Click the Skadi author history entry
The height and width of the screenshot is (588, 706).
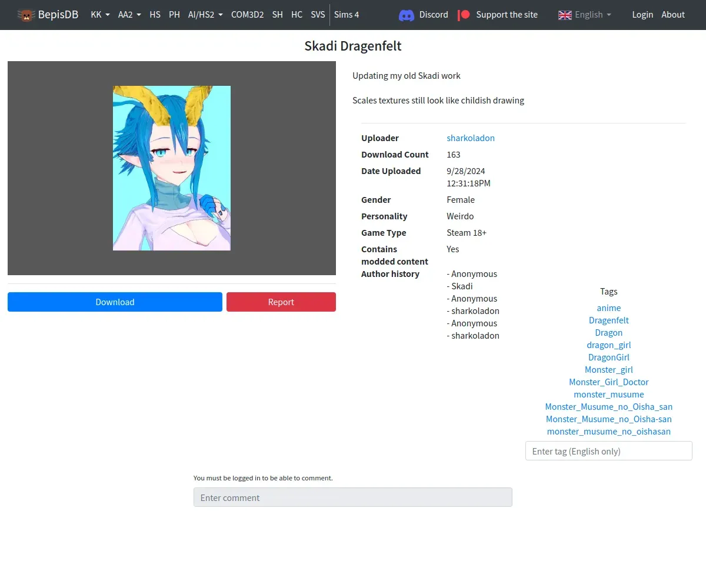pyautogui.click(x=460, y=286)
